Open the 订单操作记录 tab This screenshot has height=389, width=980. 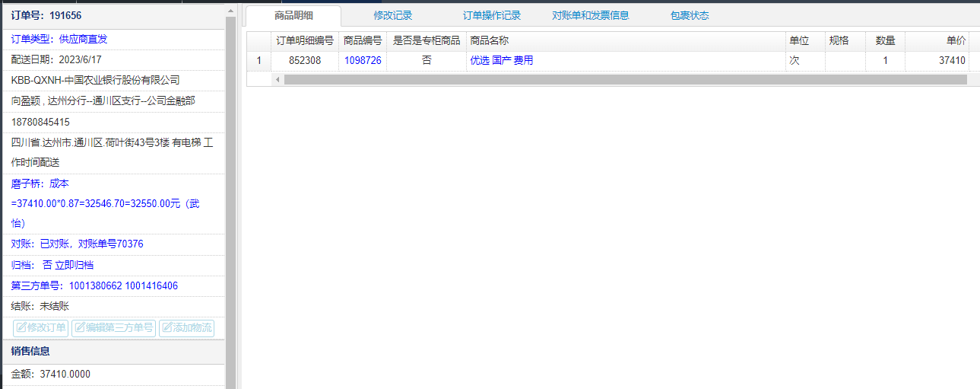(492, 15)
